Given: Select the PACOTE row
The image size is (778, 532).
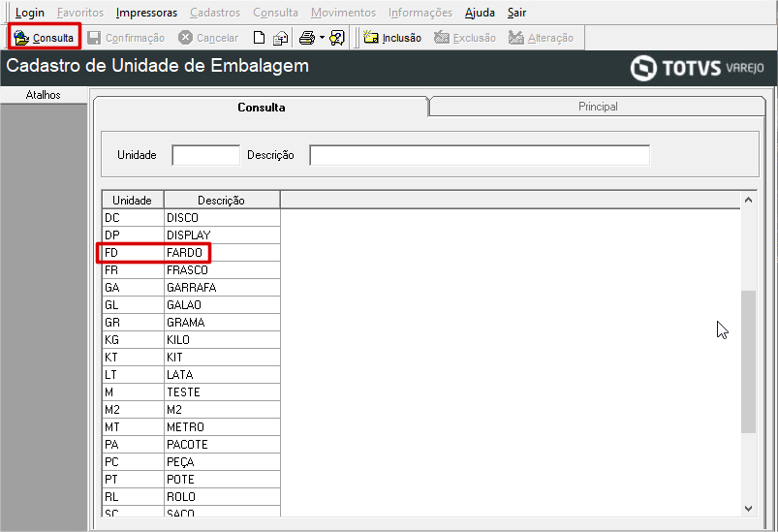Looking at the screenshot, I should [x=191, y=445].
